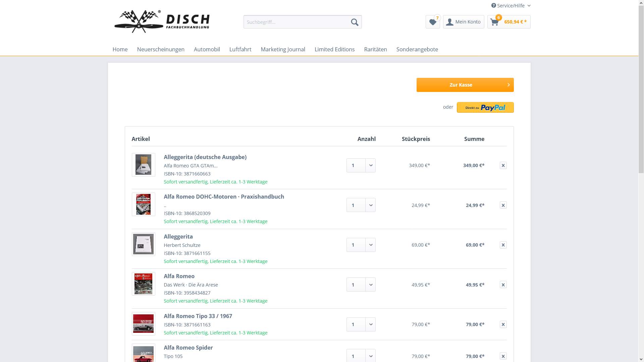This screenshot has width=644, height=362.
Task: Open the Limited Editions category
Action: click(x=334, y=49)
